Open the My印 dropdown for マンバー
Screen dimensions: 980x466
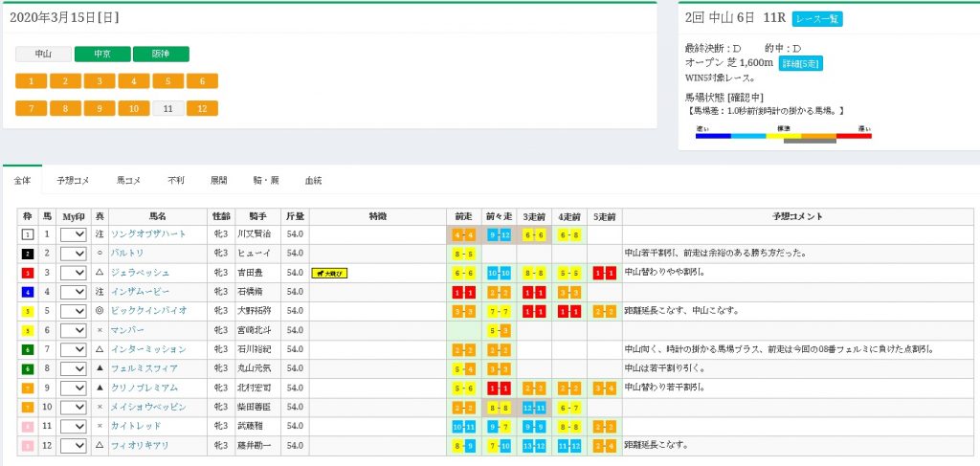(73, 330)
